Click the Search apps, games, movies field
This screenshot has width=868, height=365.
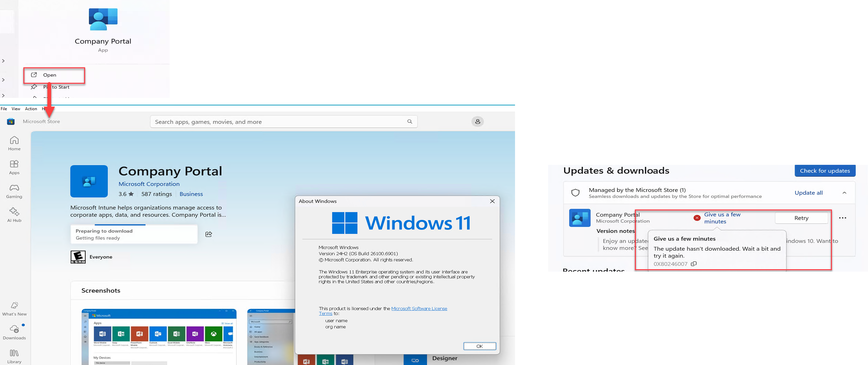point(284,122)
